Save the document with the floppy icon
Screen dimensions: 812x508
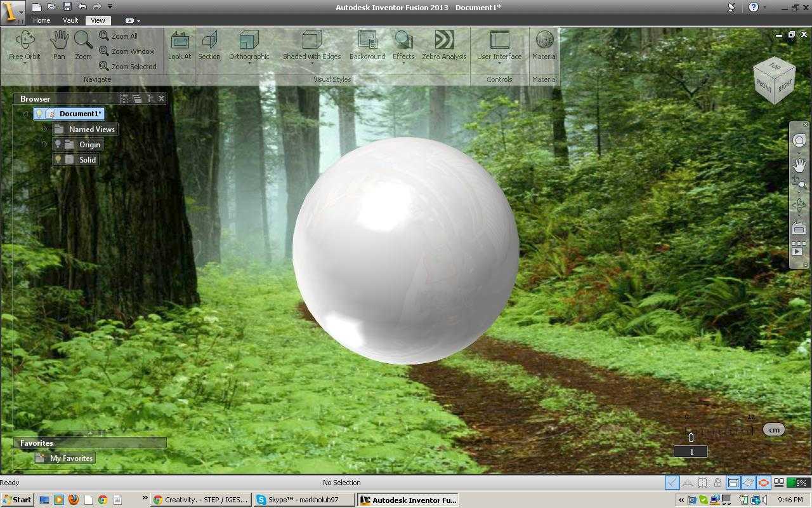click(x=67, y=7)
